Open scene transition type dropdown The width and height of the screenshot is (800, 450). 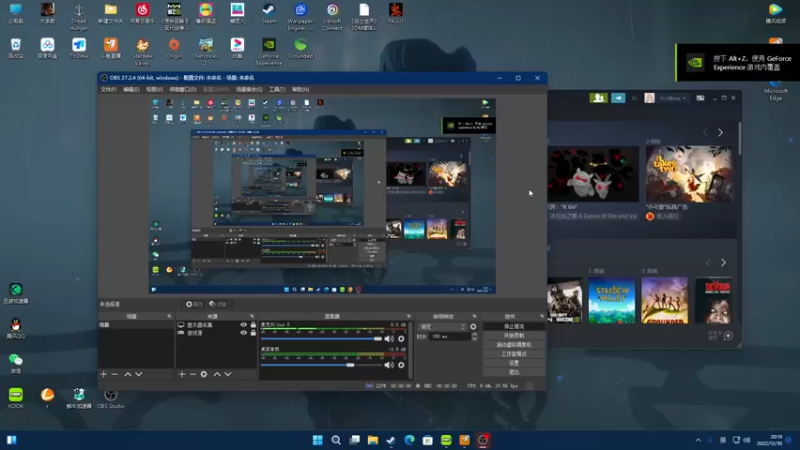tap(442, 327)
